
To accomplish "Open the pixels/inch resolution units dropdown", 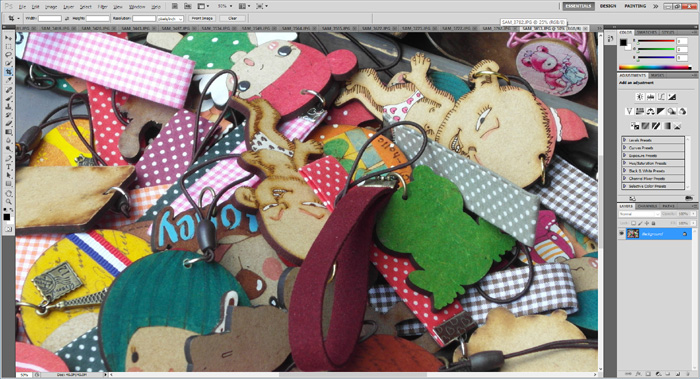I will click(x=170, y=18).
